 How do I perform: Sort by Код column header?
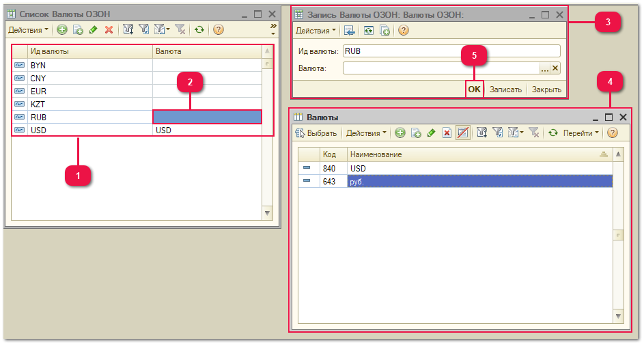point(333,154)
